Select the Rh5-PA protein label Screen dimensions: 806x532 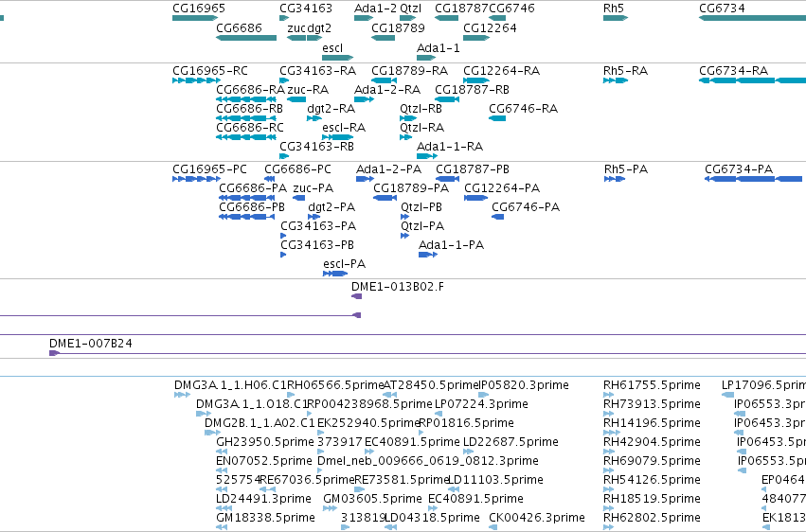[626, 168]
